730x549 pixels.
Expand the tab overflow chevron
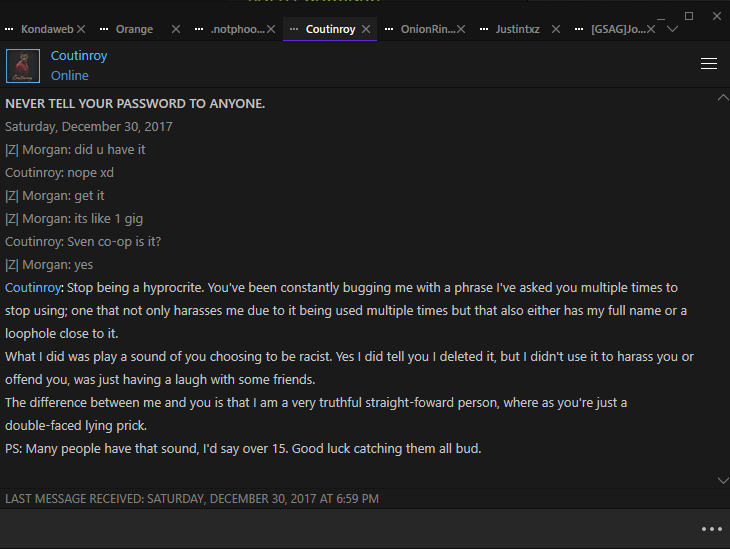pyautogui.click(x=672, y=29)
